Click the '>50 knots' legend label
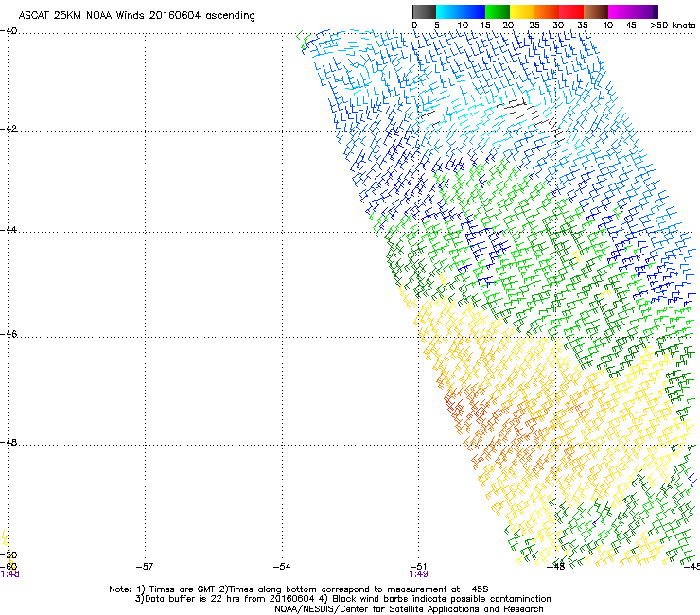700x615 pixels. click(673, 25)
